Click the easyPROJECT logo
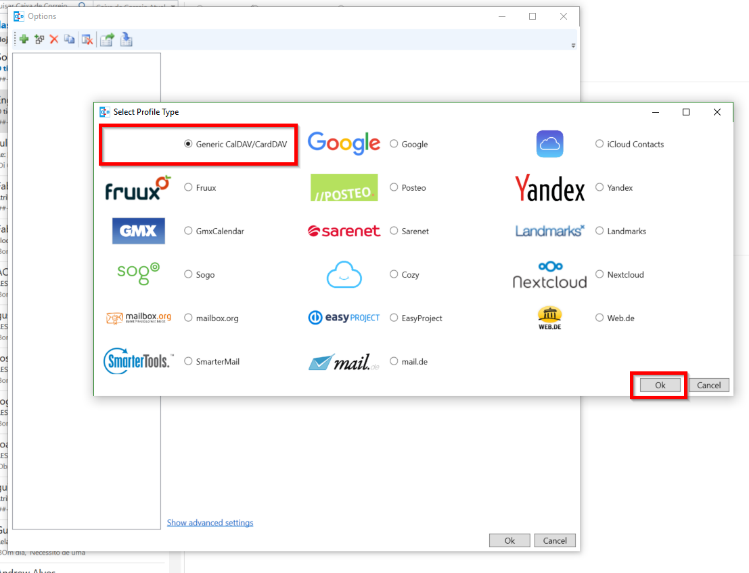 coord(344,318)
